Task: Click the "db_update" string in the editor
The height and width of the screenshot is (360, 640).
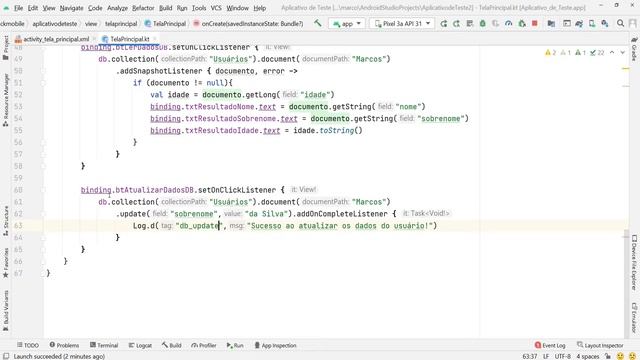Action: pos(198,226)
